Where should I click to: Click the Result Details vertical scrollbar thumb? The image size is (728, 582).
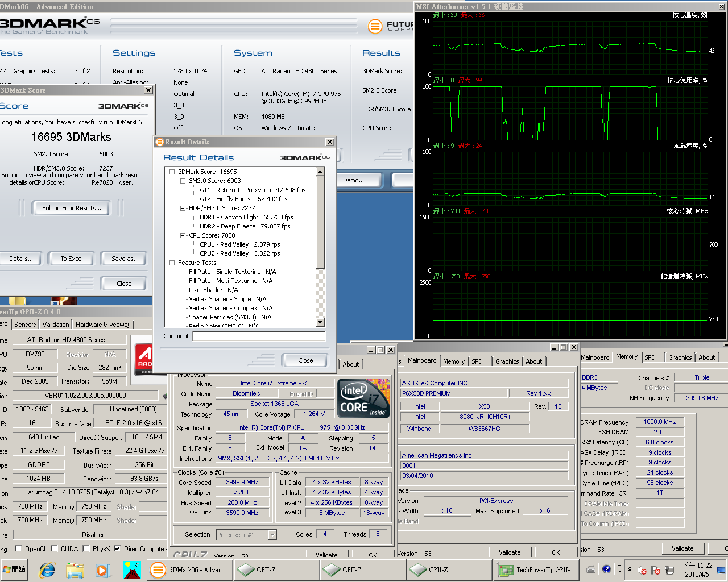click(320, 223)
